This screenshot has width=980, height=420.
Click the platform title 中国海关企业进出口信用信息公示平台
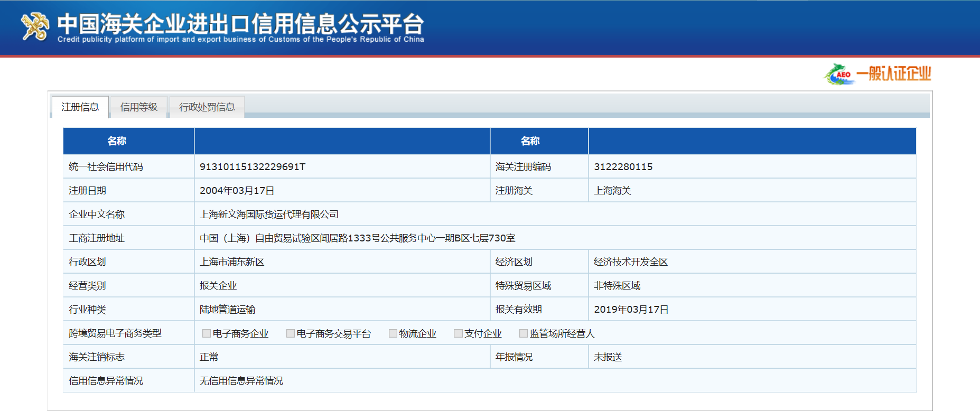[x=240, y=23]
